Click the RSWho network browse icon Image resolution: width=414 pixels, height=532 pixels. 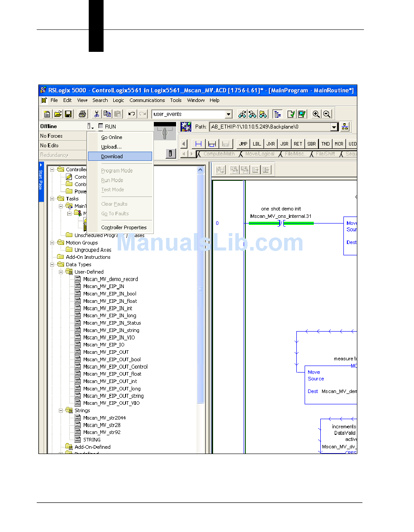(x=345, y=127)
